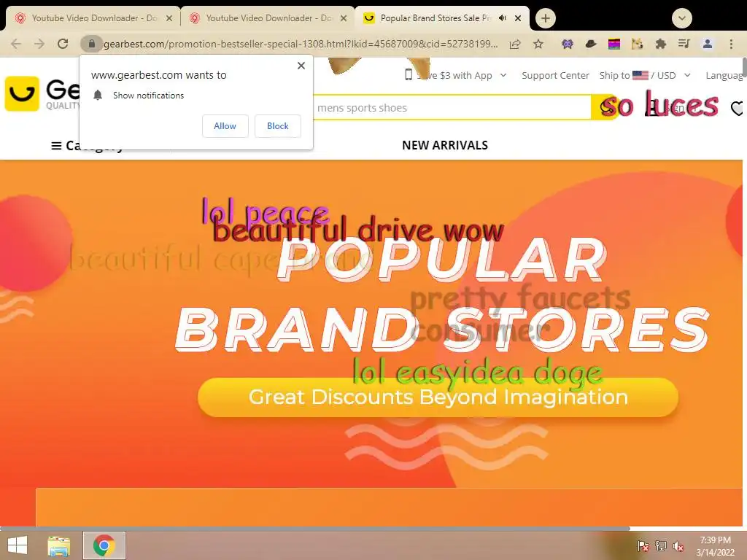Open the Extensions puzzle piece menu
Viewport: 747px width, 560px height.
click(661, 44)
